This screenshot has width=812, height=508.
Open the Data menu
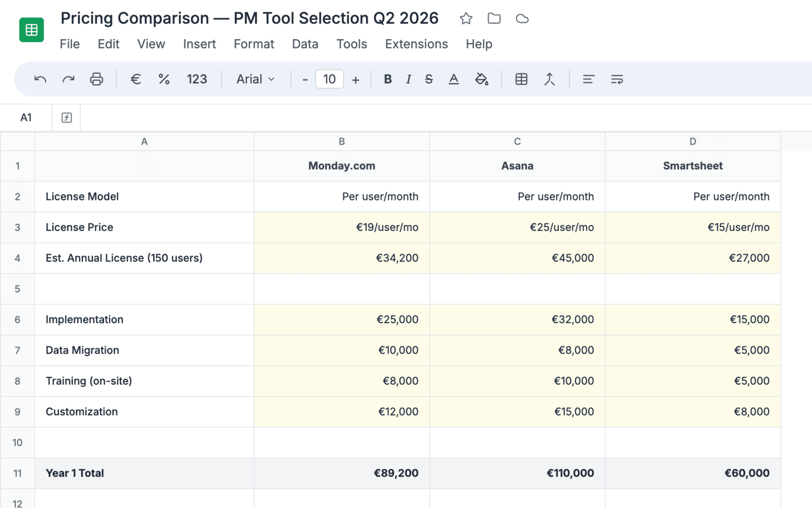pyautogui.click(x=305, y=44)
